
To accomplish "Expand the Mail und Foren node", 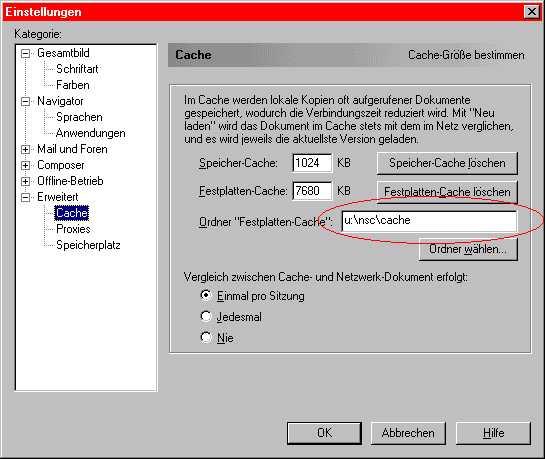I will (25, 149).
